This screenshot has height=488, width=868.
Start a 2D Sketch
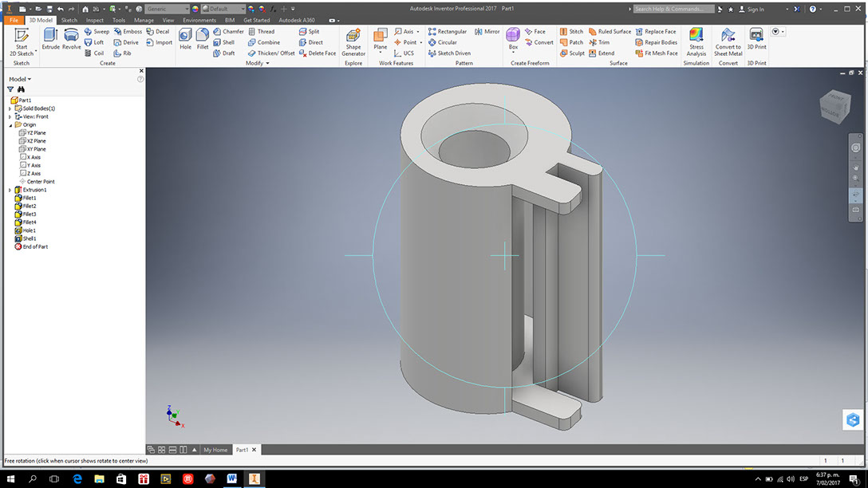pos(21,41)
